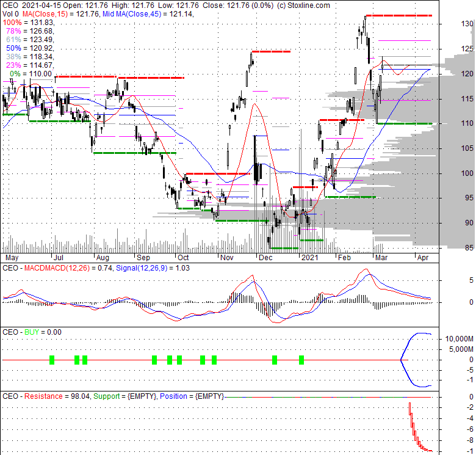
Task: Click the "Mid MA(Close,45) = 121.14" legend text
Action: click(148, 14)
